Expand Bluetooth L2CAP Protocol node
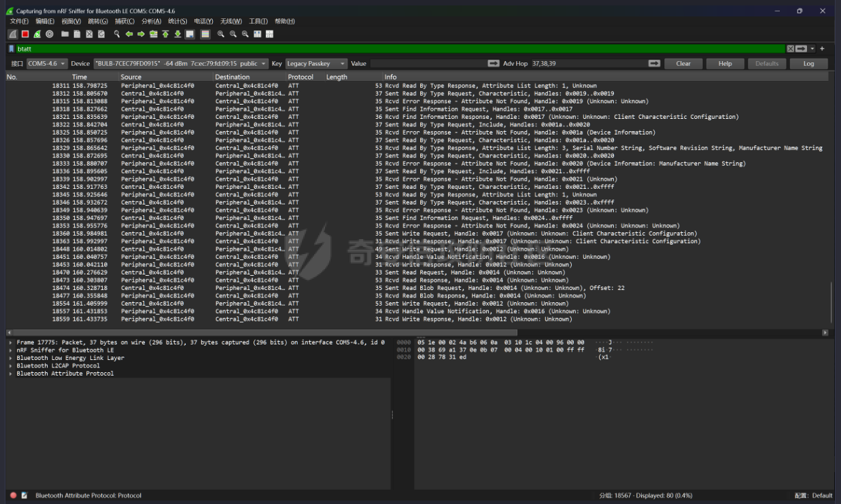The width and height of the screenshot is (841, 504). coord(10,365)
